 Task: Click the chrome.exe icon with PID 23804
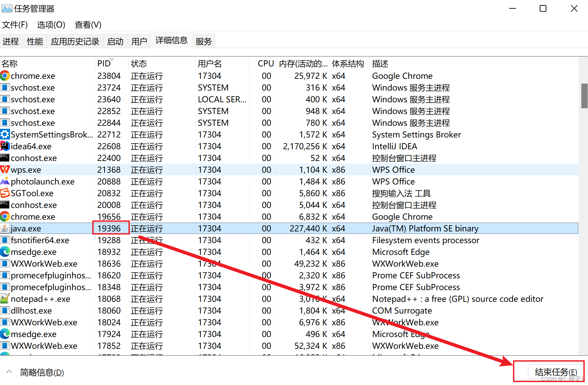tap(5, 76)
